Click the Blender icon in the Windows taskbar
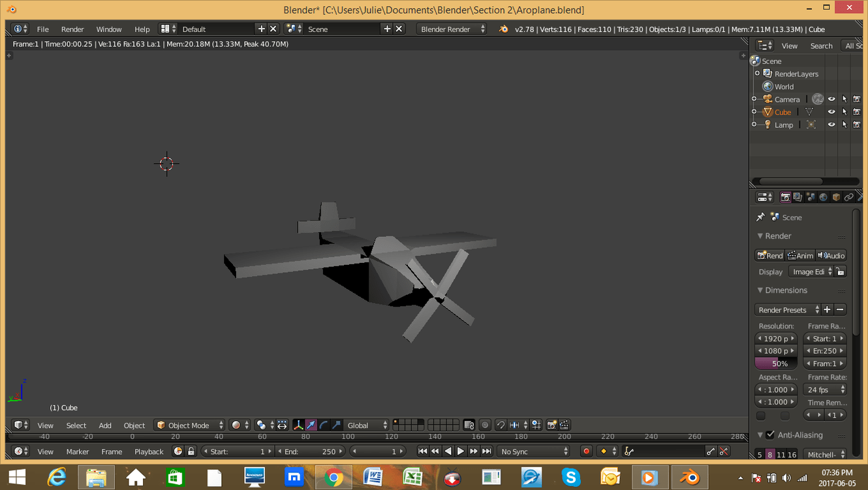868x490 pixels. click(x=689, y=478)
